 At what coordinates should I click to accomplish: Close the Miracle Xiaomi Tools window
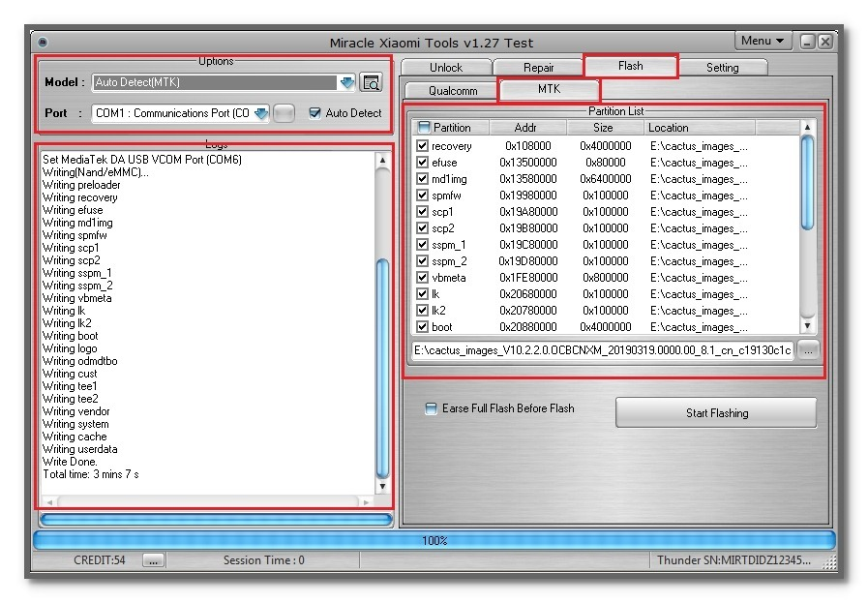click(824, 42)
